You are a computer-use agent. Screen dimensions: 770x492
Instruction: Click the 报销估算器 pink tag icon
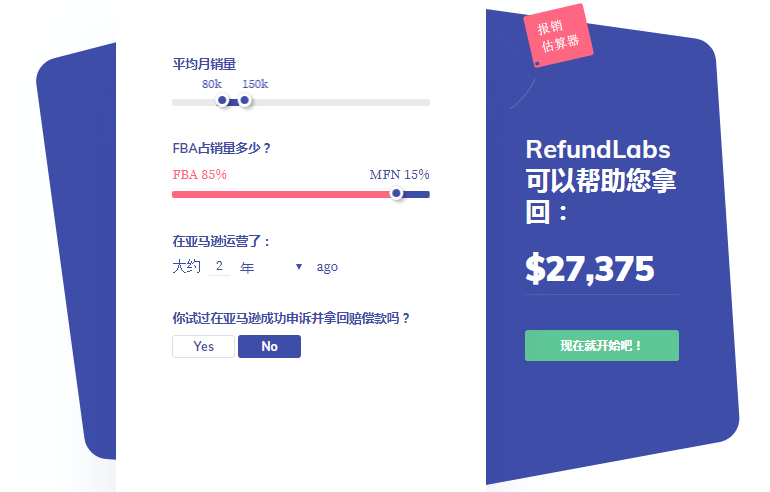pos(558,35)
